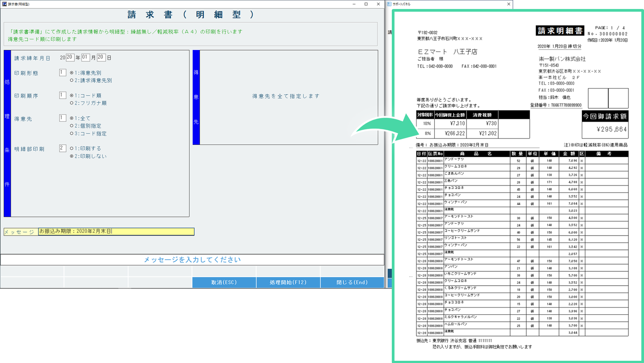The image size is (644, 363).
Task: Click the 閉じる(End) button
Action: (x=352, y=283)
